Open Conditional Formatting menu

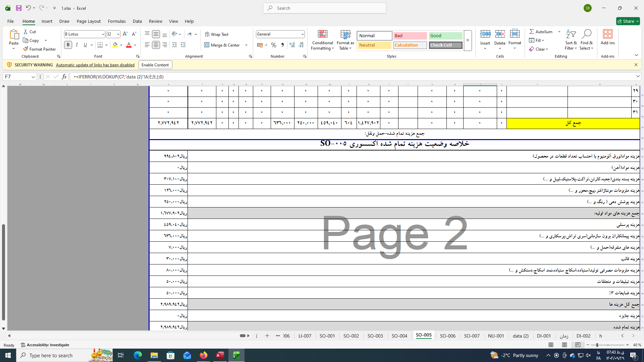click(x=322, y=40)
